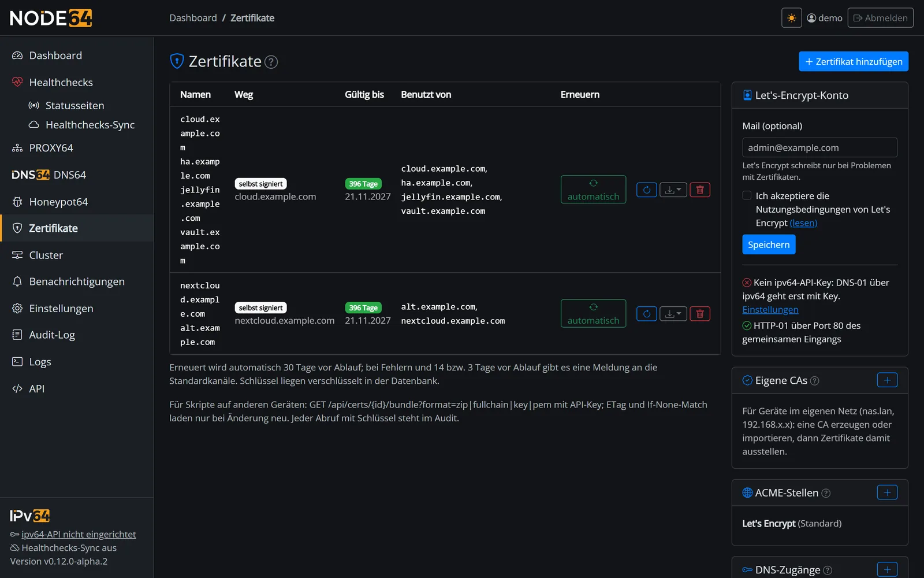
Task: Open Benachrichtigungen page
Action: pos(77,281)
